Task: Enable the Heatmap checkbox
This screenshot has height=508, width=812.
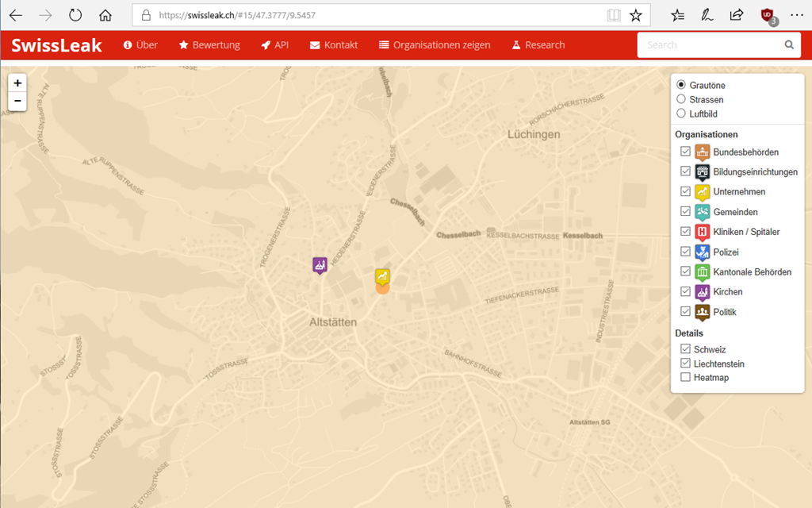Action: coord(686,378)
